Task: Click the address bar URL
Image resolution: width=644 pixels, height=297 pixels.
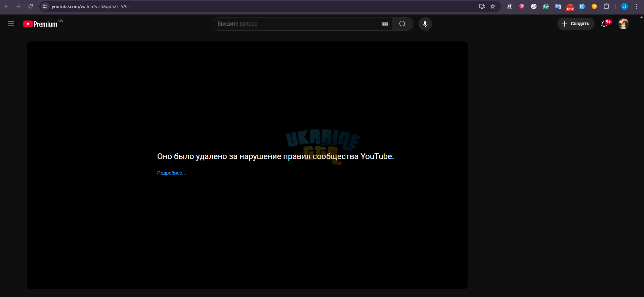Action: (90, 6)
